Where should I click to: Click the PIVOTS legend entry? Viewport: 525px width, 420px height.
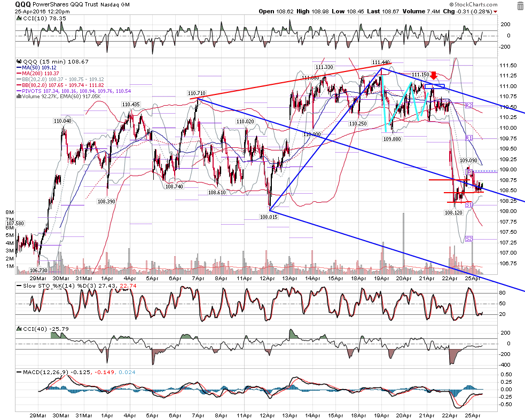(x=74, y=91)
